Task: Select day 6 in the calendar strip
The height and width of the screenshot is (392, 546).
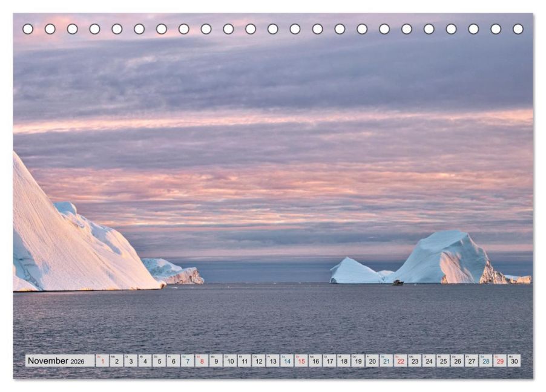Action: click(x=173, y=361)
